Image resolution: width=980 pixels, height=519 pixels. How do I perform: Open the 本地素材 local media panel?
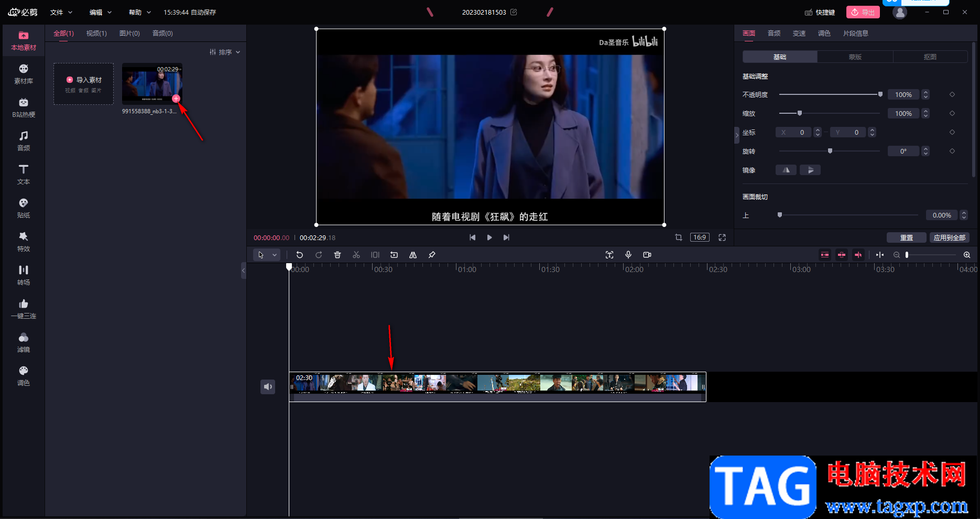[x=24, y=41]
